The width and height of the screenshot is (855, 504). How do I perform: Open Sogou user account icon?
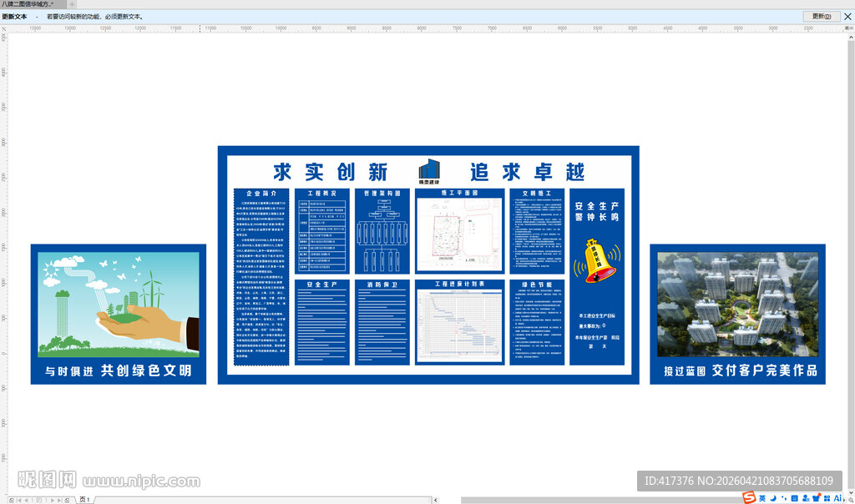pos(806,498)
